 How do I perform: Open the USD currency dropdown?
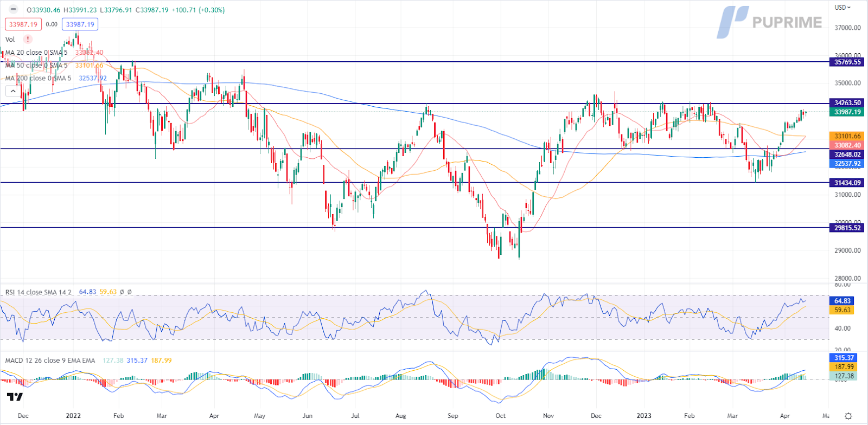coord(843,7)
